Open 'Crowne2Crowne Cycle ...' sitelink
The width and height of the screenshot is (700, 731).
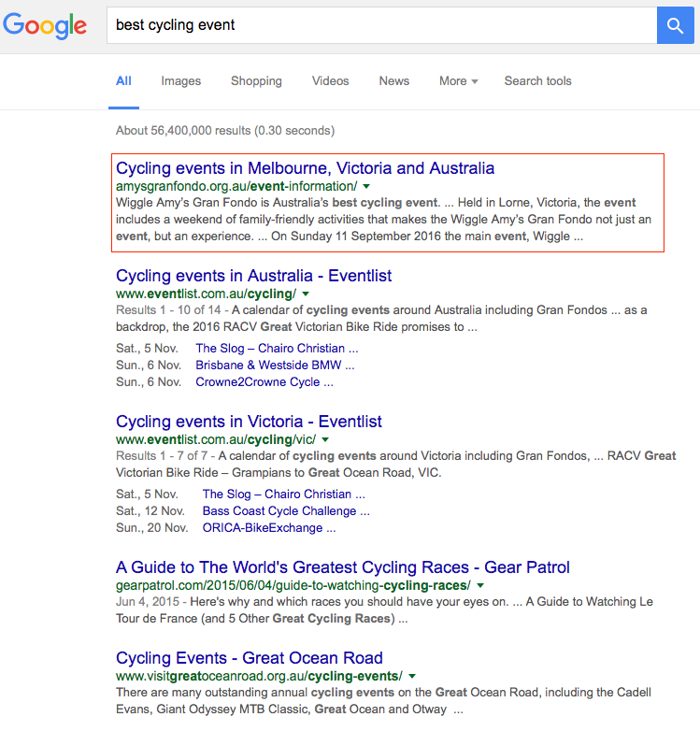pyautogui.click(x=264, y=381)
